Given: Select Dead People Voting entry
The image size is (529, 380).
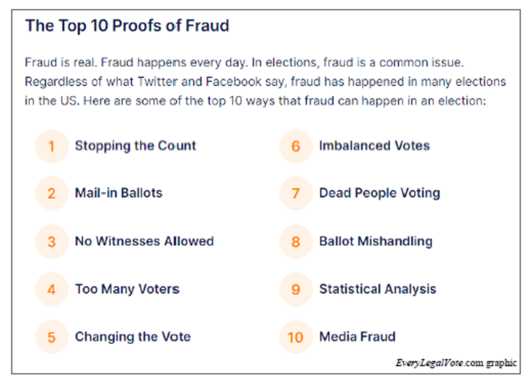Looking at the screenshot, I should tap(380, 193).
